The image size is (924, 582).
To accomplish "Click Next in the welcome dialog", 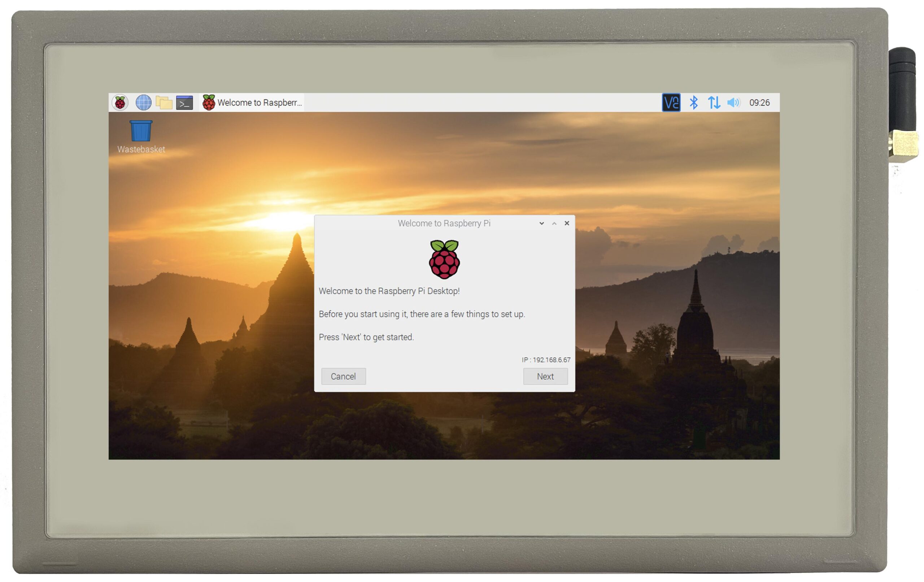I will (545, 376).
